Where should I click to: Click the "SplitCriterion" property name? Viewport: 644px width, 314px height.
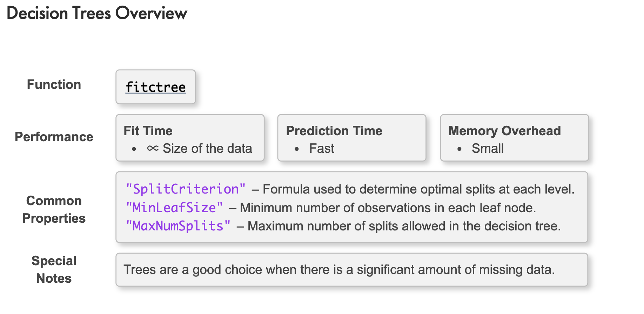(x=186, y=189)
